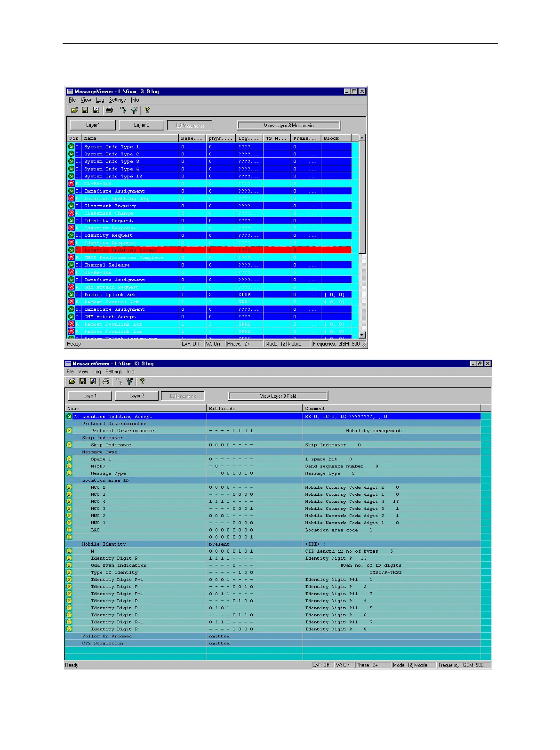560x750 pixels.
Task: Click the yellow F icon beside Odd Even Indication
Action: tap(69, 565)
